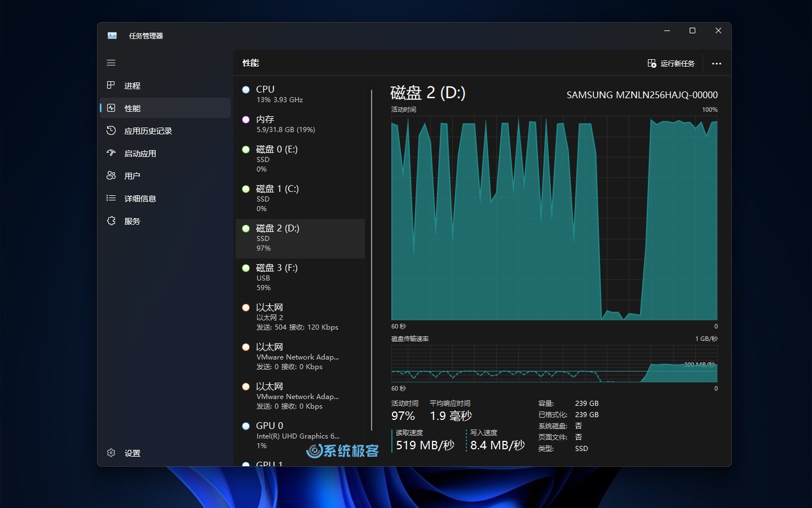Select 磁盘 3 (F:) USB entry
812x508 pixels.
(x=300, y=278)
